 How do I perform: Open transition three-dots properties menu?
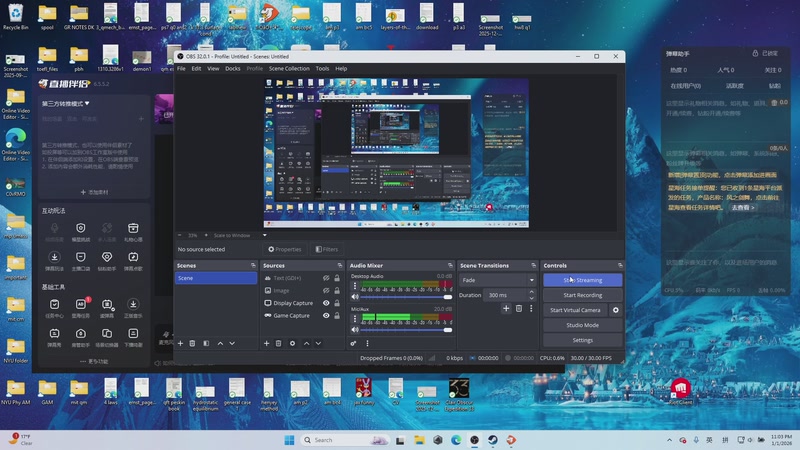click(531, 308)
